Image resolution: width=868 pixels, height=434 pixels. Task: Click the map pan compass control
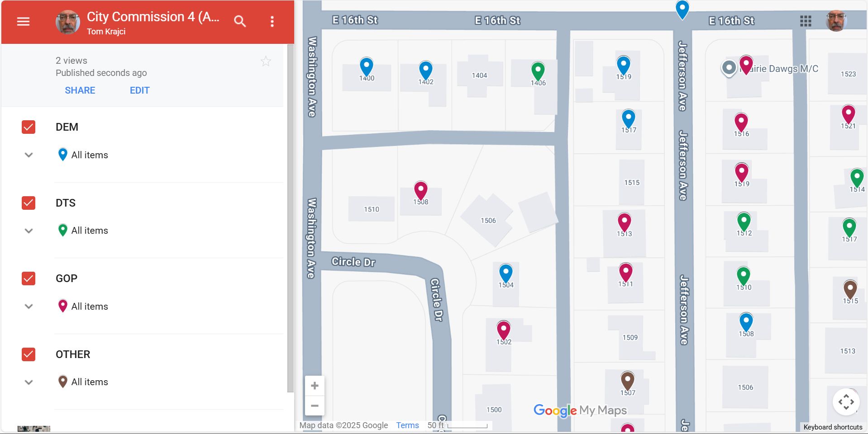(846, 401)
